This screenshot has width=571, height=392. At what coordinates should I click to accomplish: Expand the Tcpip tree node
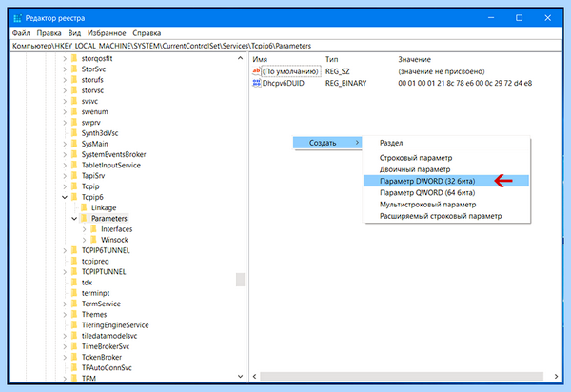pos(65,186)
